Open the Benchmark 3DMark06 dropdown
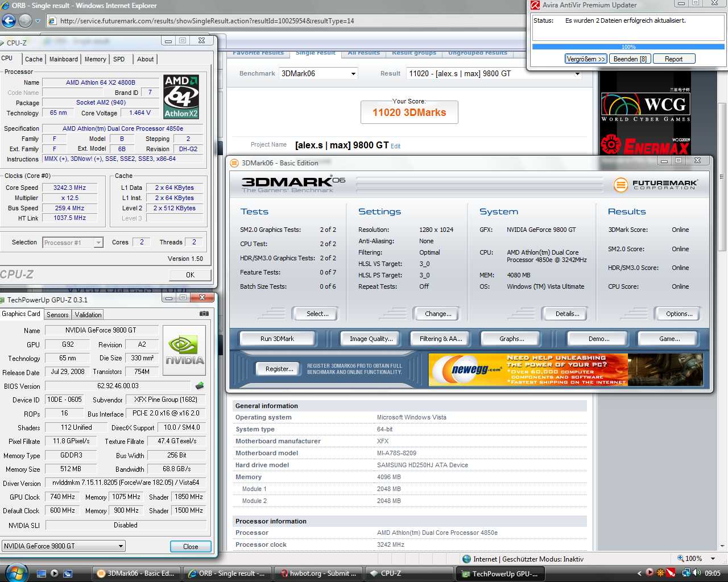 [318, 73]
